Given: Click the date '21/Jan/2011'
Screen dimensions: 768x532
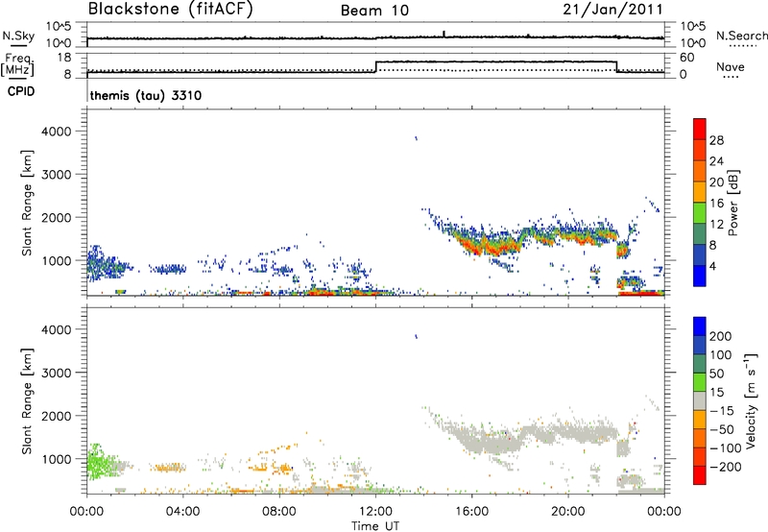Looking at the screenshot, I should pos(612,10).
